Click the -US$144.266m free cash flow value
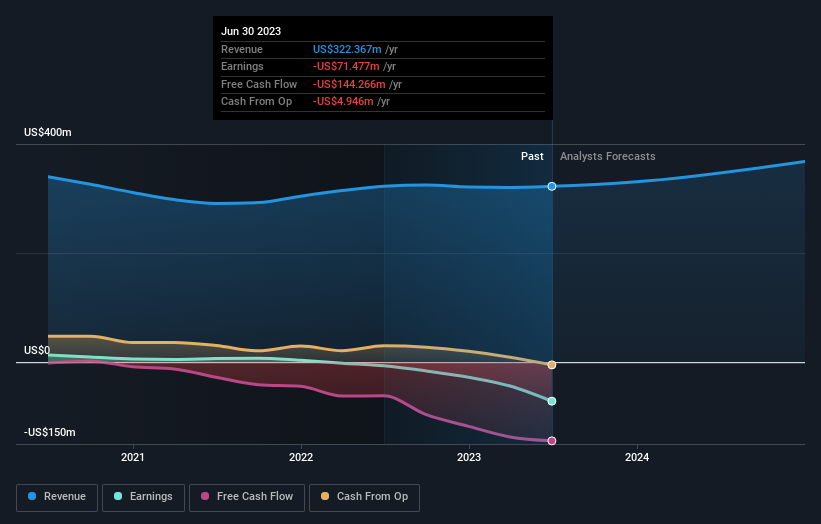The image size is (821, 524). pos(349,84)
